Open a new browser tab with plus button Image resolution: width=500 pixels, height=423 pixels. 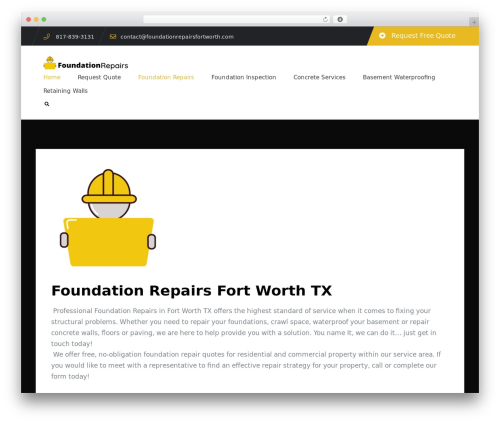(474, 22)
